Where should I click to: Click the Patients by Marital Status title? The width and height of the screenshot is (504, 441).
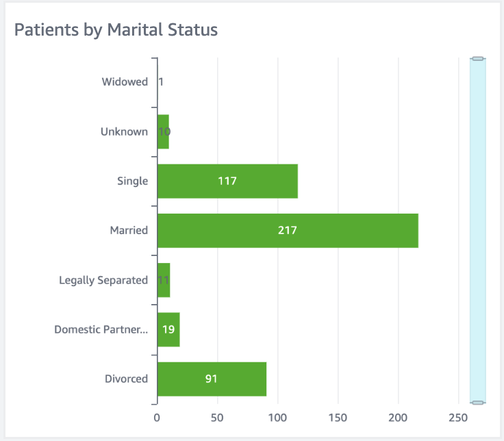click(x=116, y=30)
